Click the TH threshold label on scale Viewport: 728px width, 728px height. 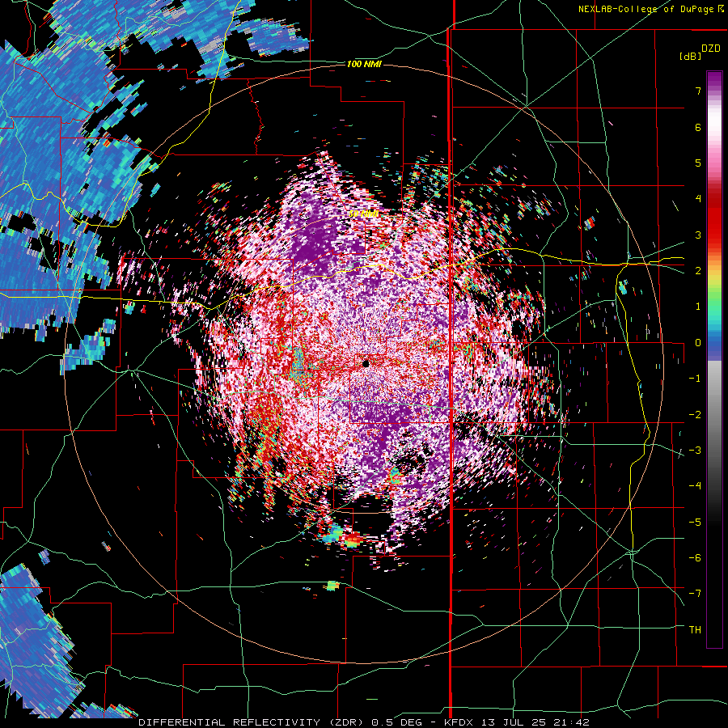[x=695, y=629]
